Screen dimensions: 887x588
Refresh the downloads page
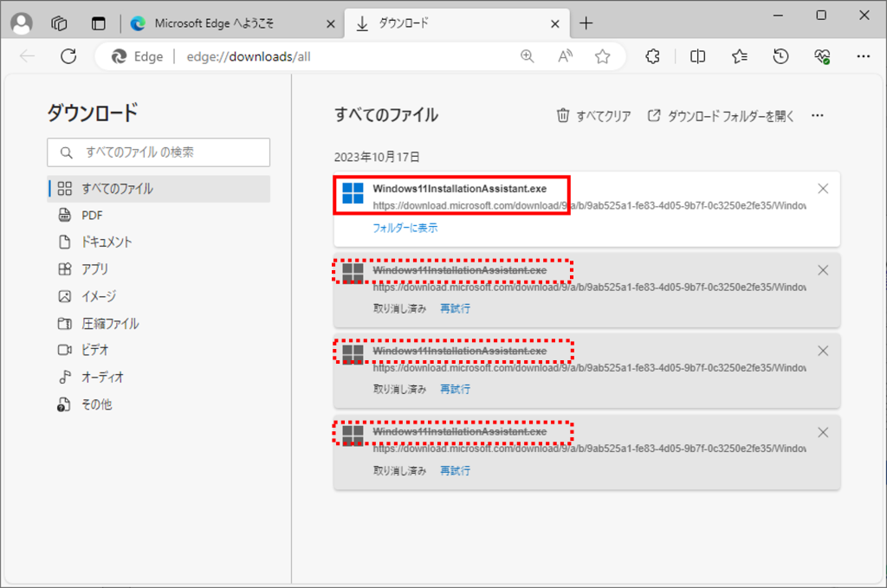pos(68,56)
